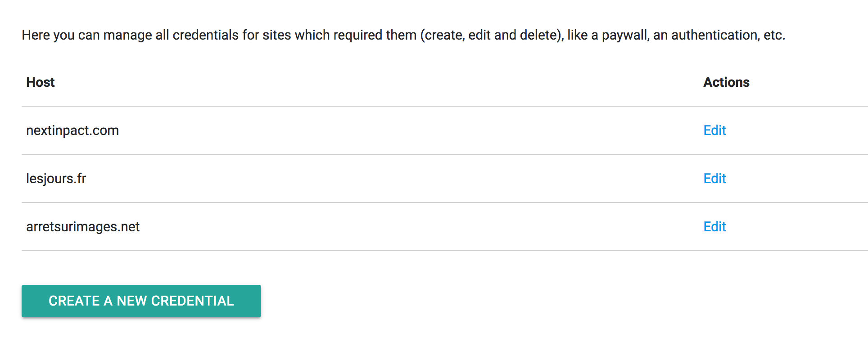Select the arretsurimages.net host name
This screenshot has height=342, width=868.
[83, 227]
